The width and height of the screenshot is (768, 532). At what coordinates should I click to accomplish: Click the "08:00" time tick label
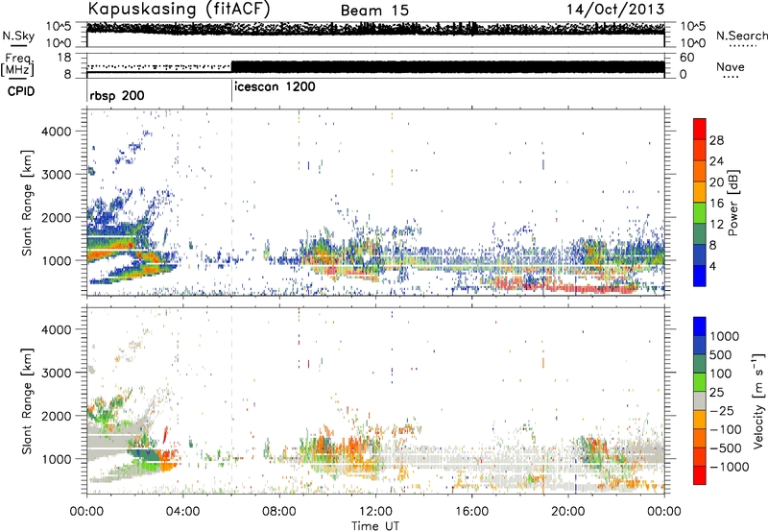pyautogui.click(x=279, y=512)
